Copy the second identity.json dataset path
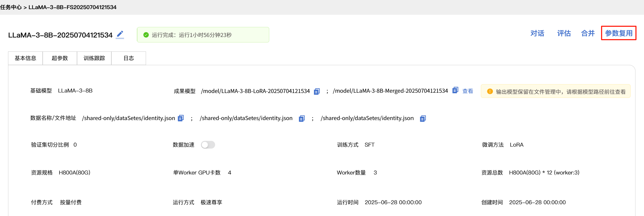This screenshot has height=216, width=644. [x=302, y=118]
